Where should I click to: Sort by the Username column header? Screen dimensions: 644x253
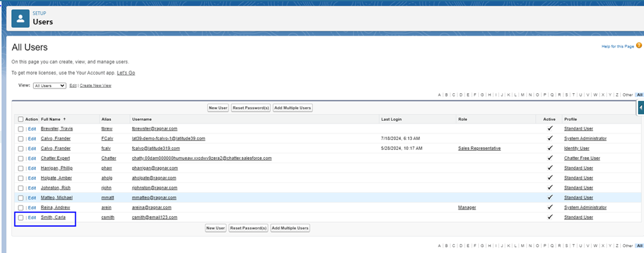click(142, 119)
